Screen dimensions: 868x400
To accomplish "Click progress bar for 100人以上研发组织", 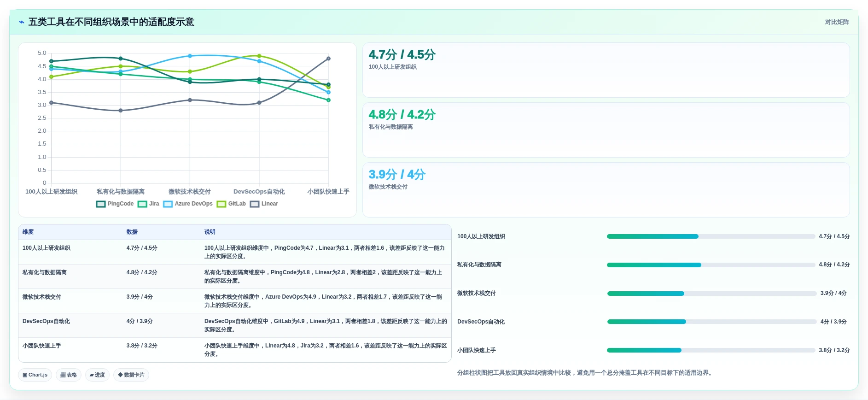I will click(711, 236).
